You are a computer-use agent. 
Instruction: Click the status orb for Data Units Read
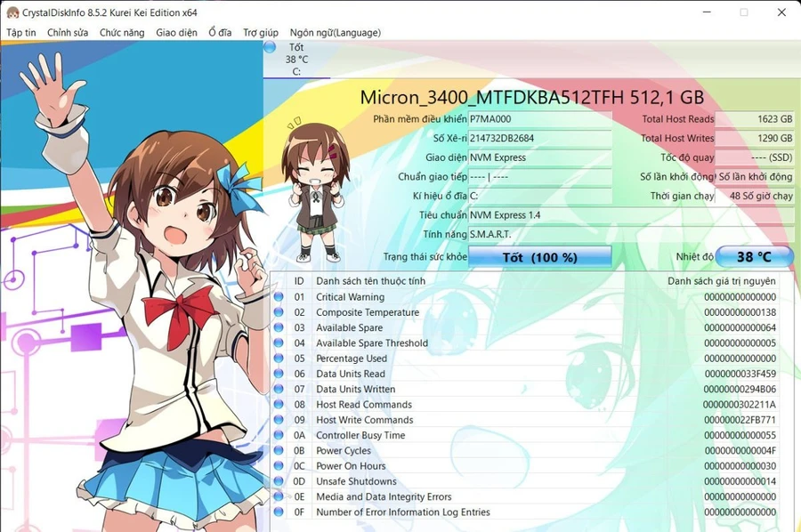pyautogui.click(x=279, y=374)
